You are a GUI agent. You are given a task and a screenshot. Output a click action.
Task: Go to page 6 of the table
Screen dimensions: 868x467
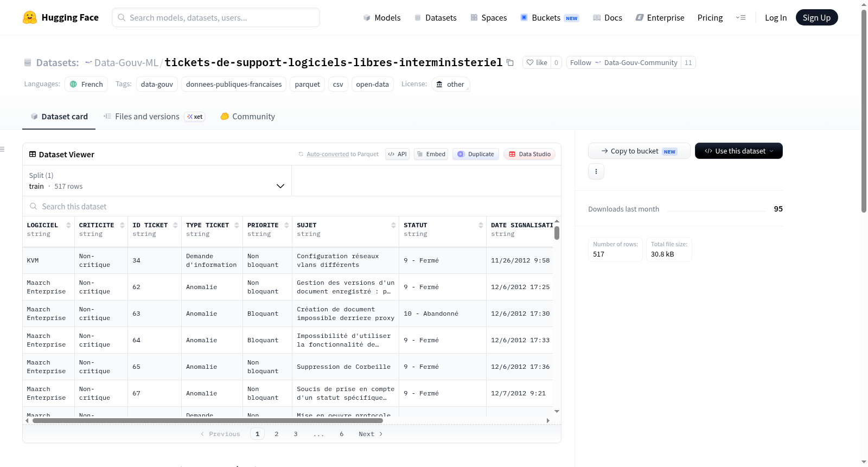point(342,434)
